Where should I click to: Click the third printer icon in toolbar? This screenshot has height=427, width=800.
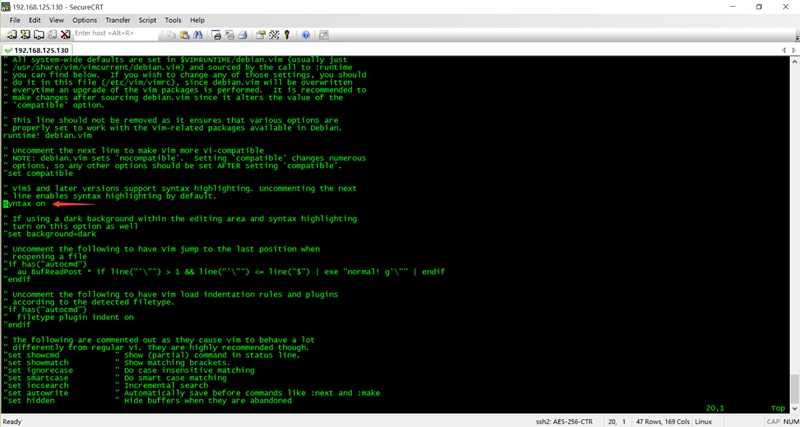click(x=243, y=35)
